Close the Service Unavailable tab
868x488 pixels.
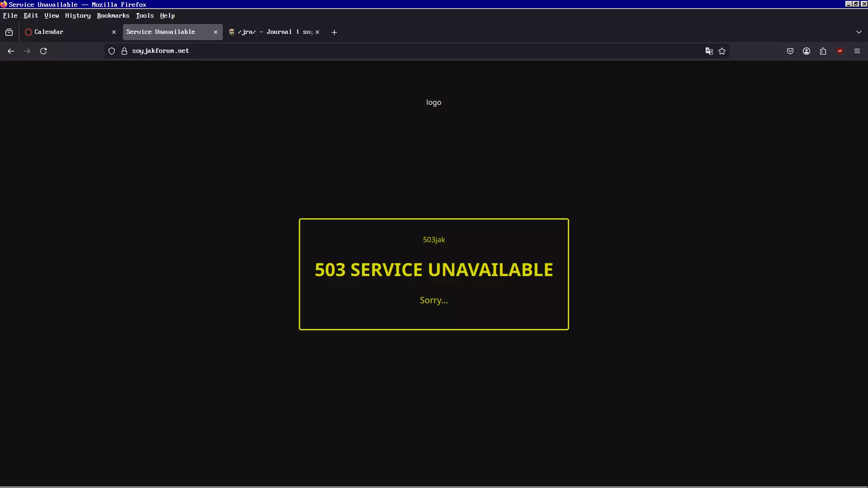click(216, 32)
